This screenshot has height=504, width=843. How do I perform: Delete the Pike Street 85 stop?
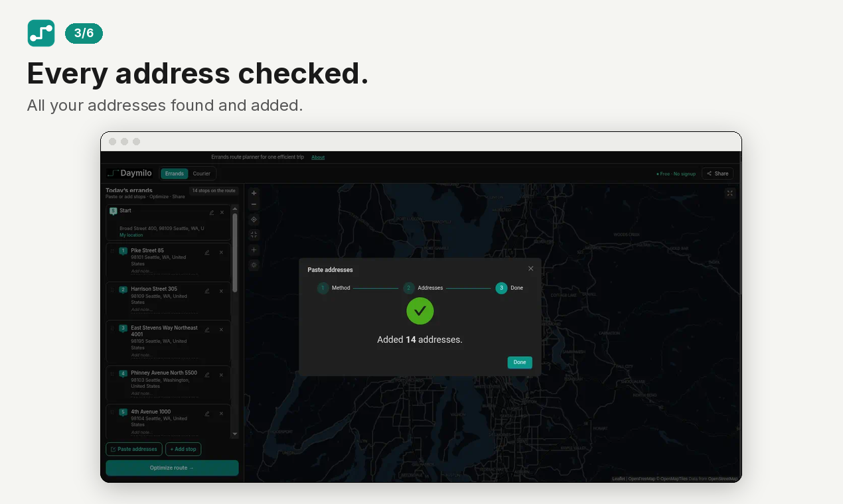222,252
